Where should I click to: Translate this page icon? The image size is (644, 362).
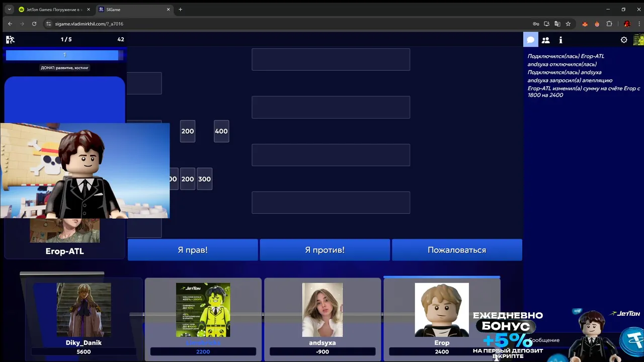(557, 24)
